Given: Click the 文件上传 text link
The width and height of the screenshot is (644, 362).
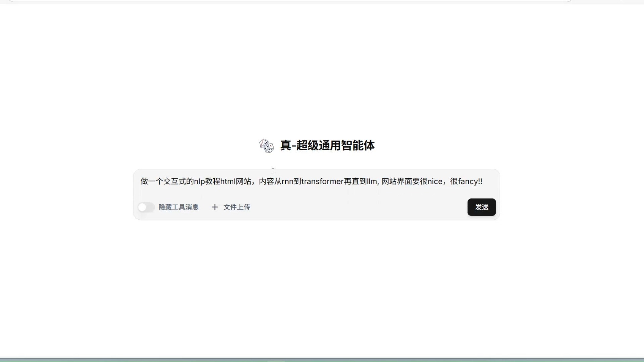Looking at the screenshot, I should (x=237, y=207).
